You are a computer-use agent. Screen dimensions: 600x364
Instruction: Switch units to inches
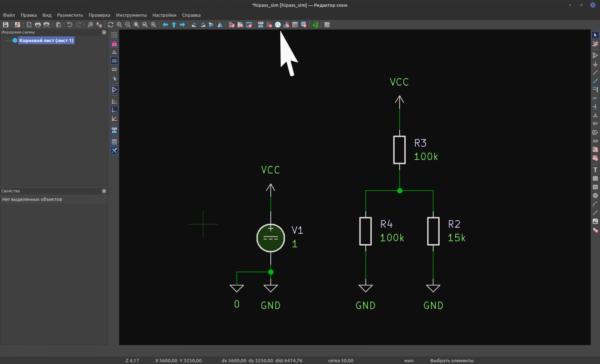pos(114,52)
